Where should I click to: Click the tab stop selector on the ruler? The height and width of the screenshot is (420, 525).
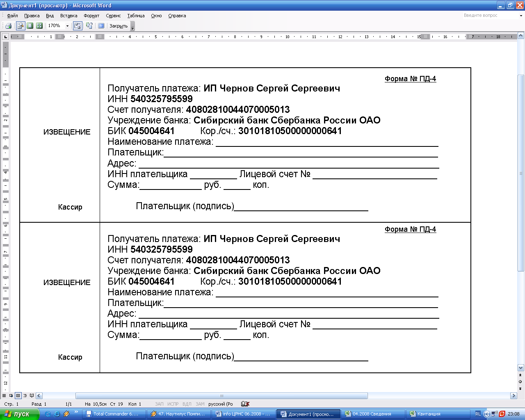5,37
